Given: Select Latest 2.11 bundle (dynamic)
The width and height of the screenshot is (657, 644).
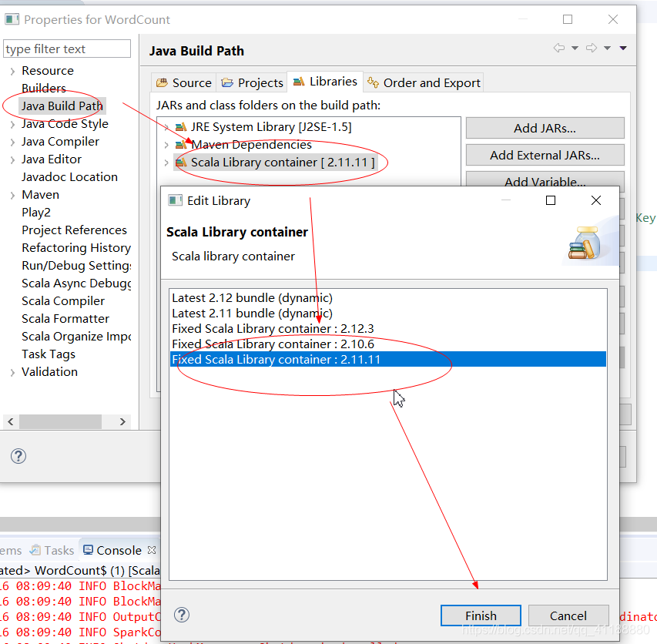Looking at the screenshot, I should (388, 314).
